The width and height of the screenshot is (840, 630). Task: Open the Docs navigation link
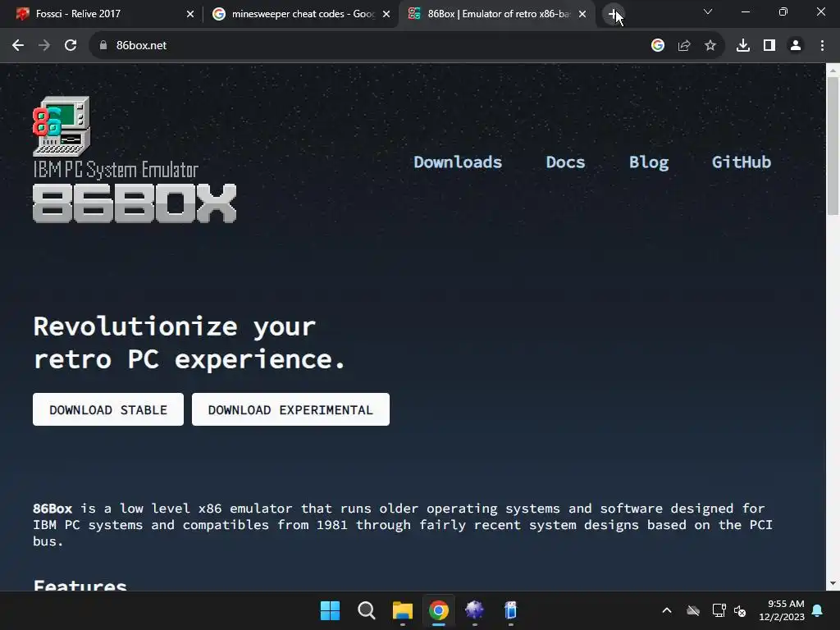point(565,162)
